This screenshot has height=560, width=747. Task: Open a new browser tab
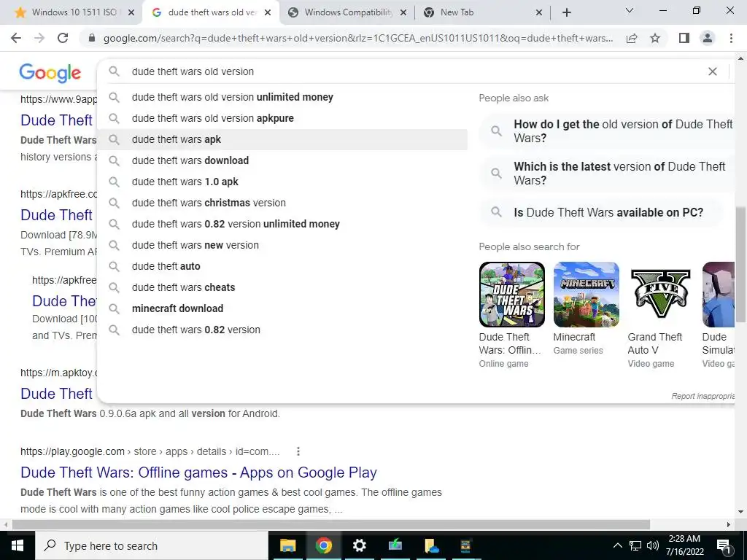click(x=566, y=12)
